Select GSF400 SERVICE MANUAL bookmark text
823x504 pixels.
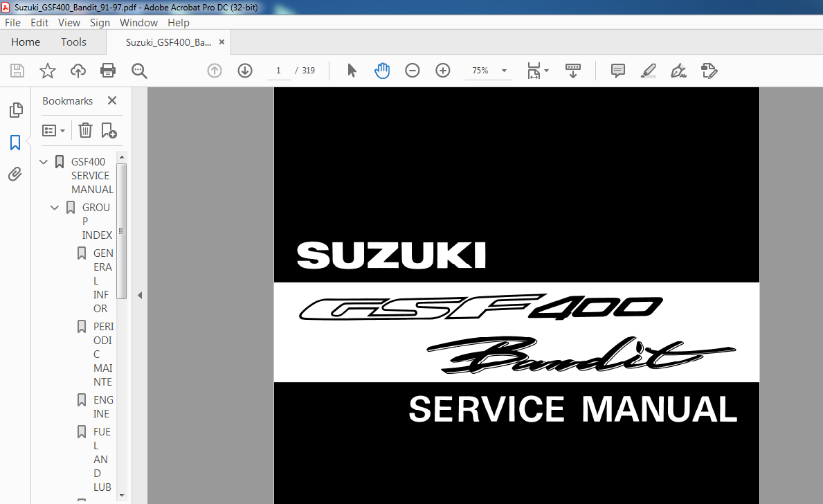(x=92, y=175)
